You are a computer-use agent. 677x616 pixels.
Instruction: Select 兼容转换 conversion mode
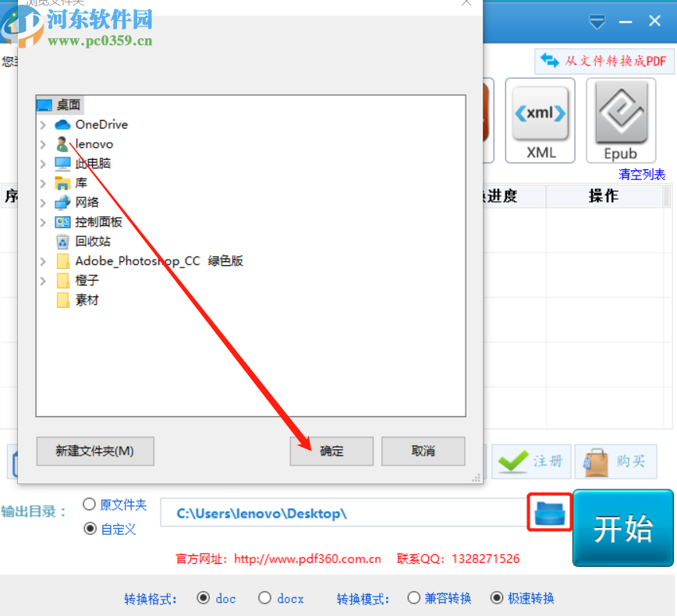(413, 598)
